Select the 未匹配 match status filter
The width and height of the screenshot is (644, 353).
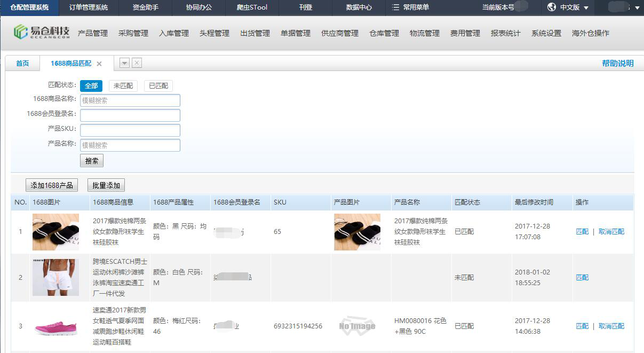(123, 85)
